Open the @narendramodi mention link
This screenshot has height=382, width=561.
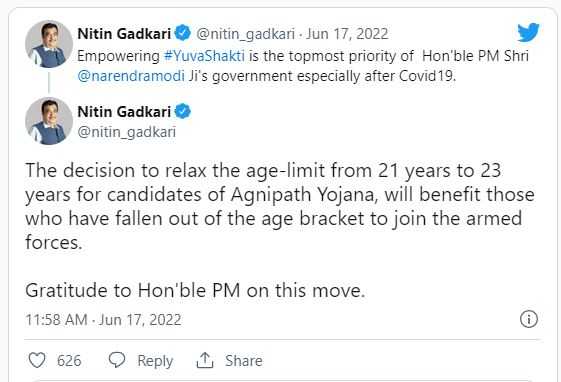pyautogui.click(x=131, y=76)
